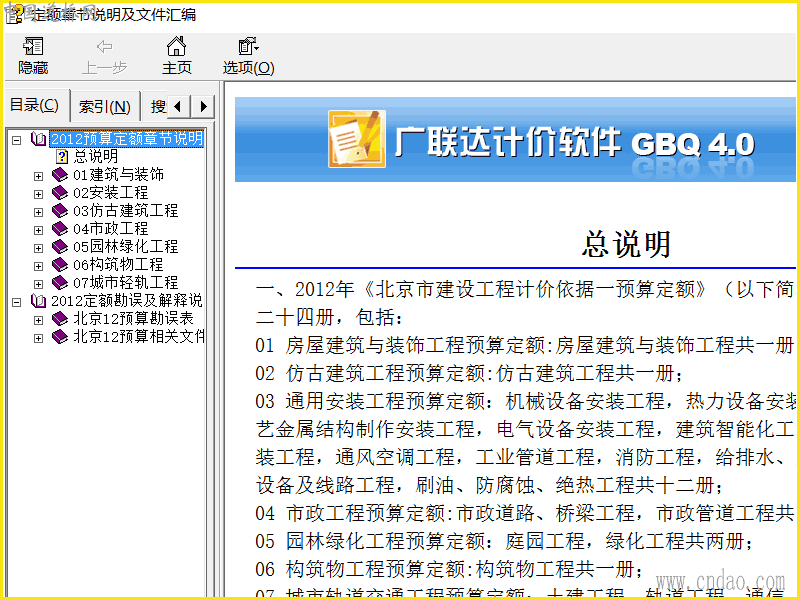Viewport: 800px width, 600px height.
Task: Select the 03仿古建筑工程 tree entry
Action: tap(126, 211)
